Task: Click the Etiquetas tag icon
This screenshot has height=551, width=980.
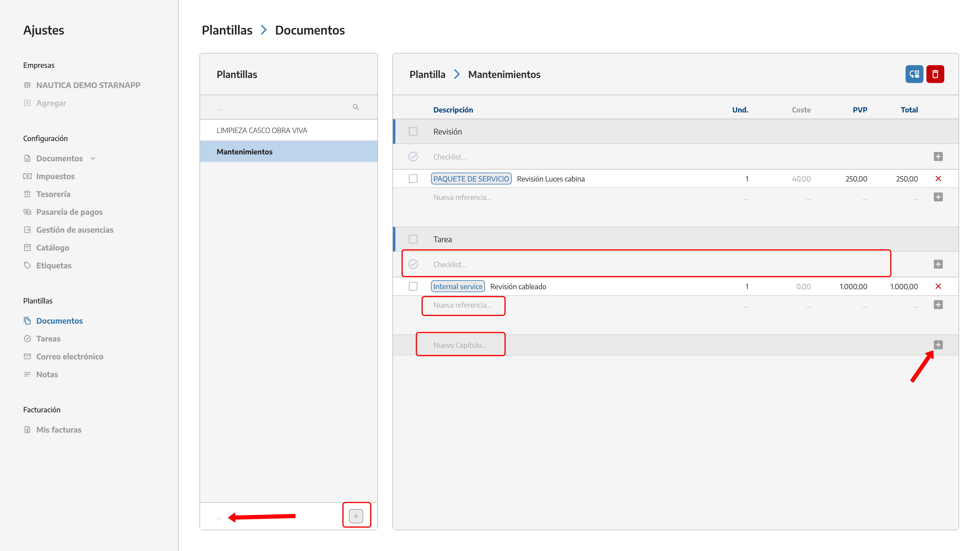Action: [27, 265]
